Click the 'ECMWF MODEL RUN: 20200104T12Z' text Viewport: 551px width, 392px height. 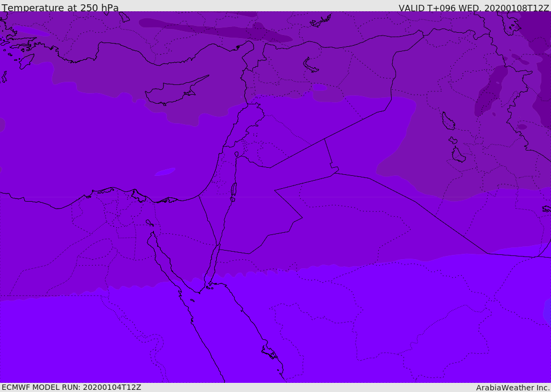pos(72,387)
